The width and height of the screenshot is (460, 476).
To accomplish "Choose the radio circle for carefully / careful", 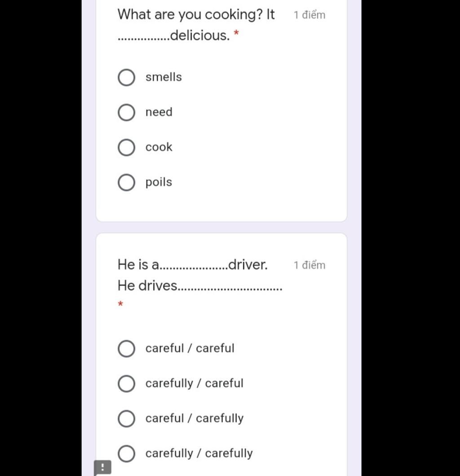I will click(x=126, y=384).
